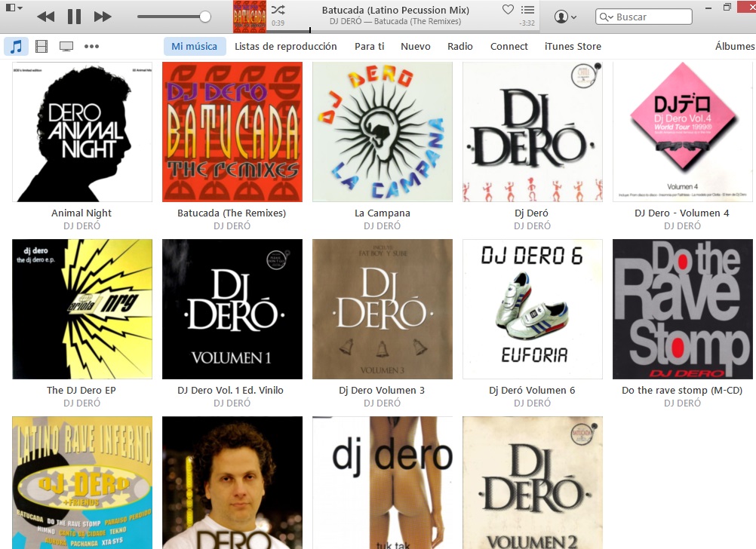Image resolution: width=756 pixels, height=549 pixels.
Task: Open the more media types (...) icon
Action: tap(92, 45)
